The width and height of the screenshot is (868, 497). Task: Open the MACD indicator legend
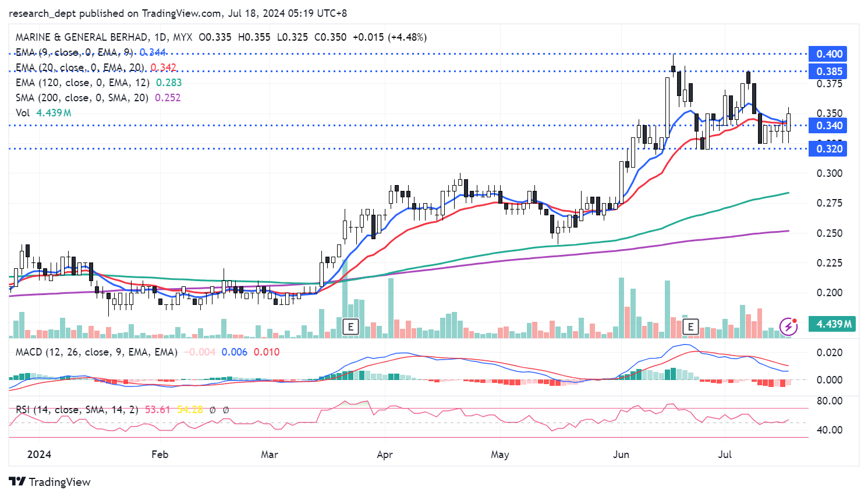pos(96,352)
